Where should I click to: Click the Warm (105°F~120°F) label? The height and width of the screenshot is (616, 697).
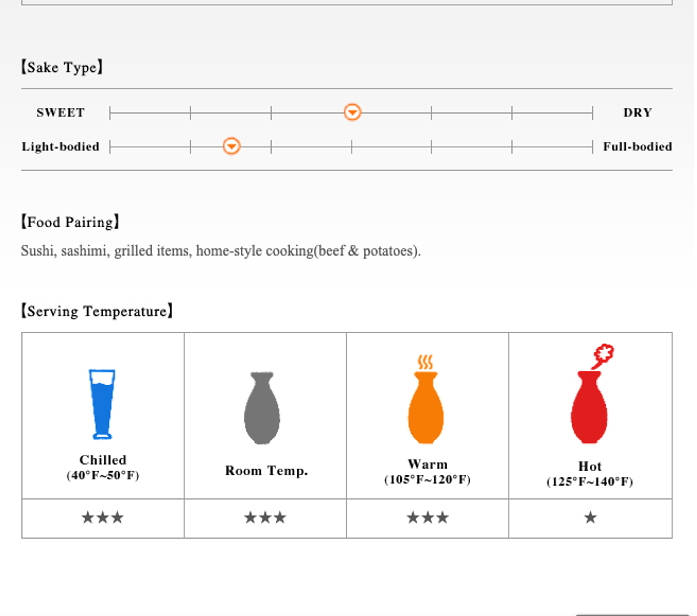coord(428,472)
